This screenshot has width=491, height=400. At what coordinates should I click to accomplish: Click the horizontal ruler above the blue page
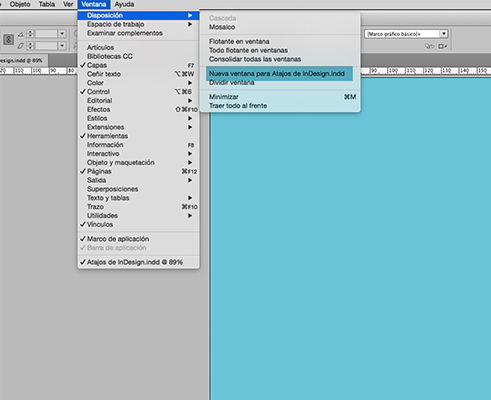[426, 71]
